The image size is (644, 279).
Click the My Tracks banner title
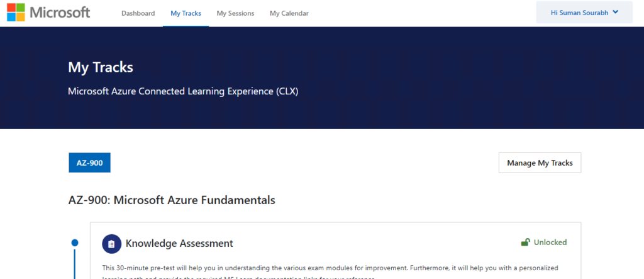click(x=101, y=67)
